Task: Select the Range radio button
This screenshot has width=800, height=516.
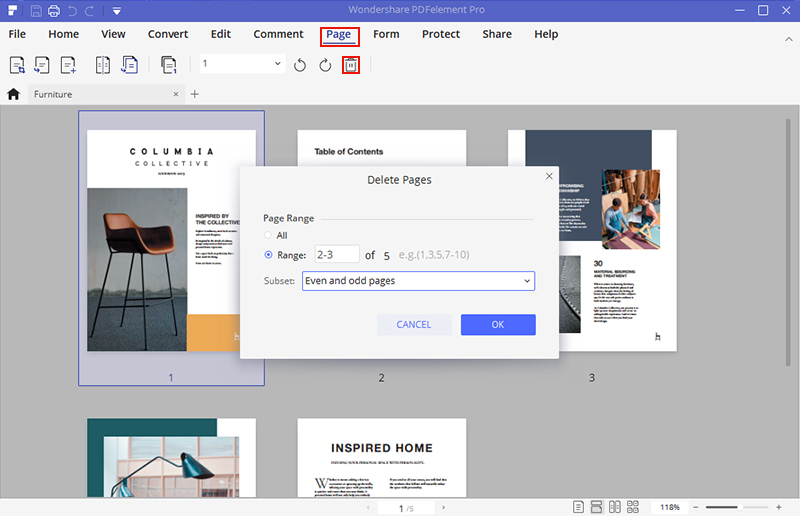Action: pos(268,255)
